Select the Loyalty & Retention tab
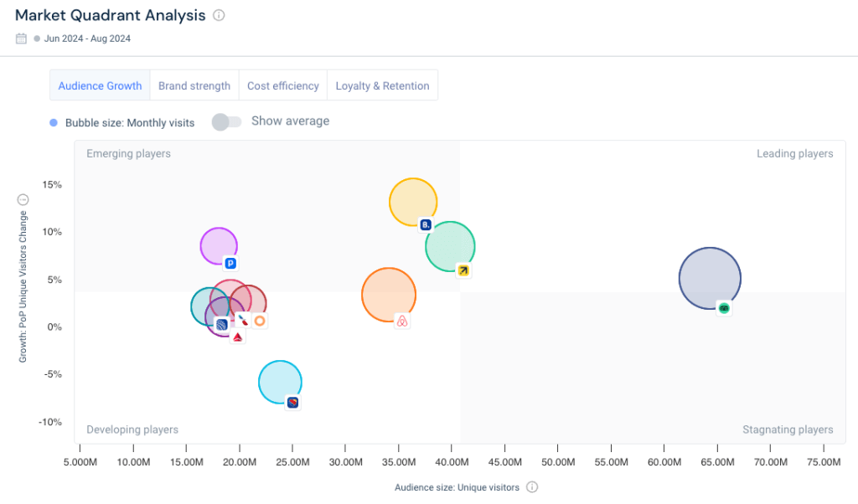 382,85
